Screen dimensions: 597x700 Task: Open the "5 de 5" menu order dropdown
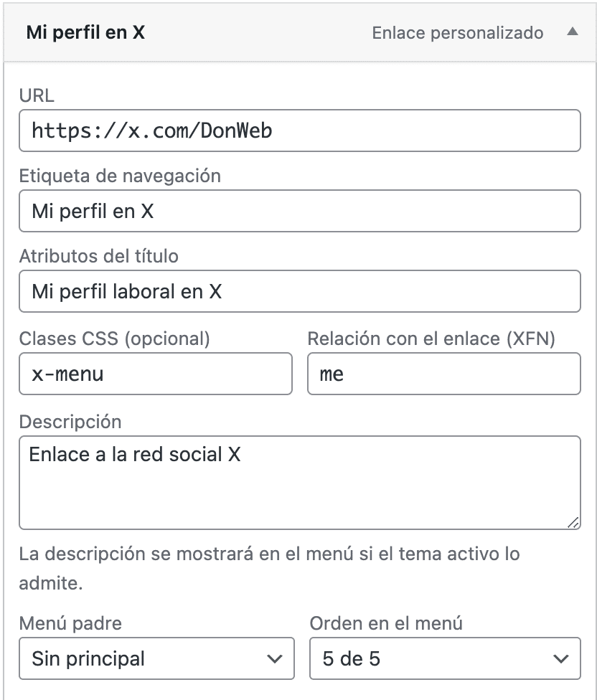[445, 658]
